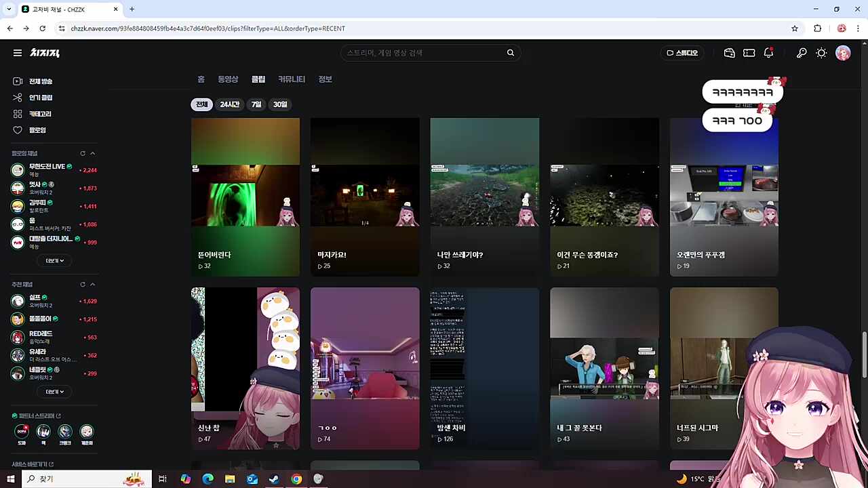This screenshot has height=488, width=868.
Task: Click the 치지직 logo
Action: pyautogui.click(x=45, y=53)
